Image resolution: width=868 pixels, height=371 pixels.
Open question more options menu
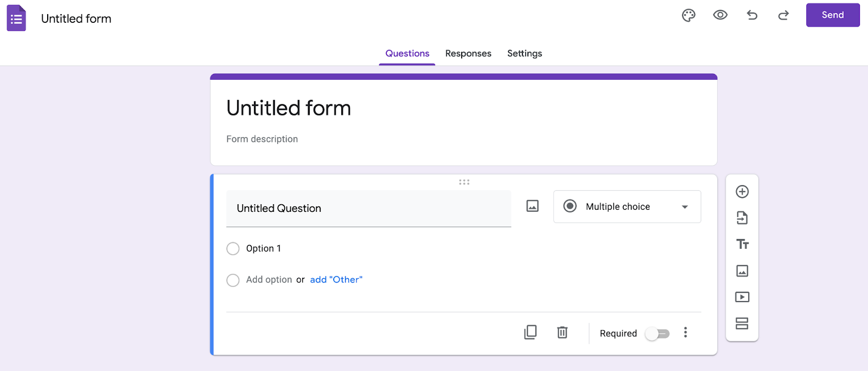coord(685,332)
